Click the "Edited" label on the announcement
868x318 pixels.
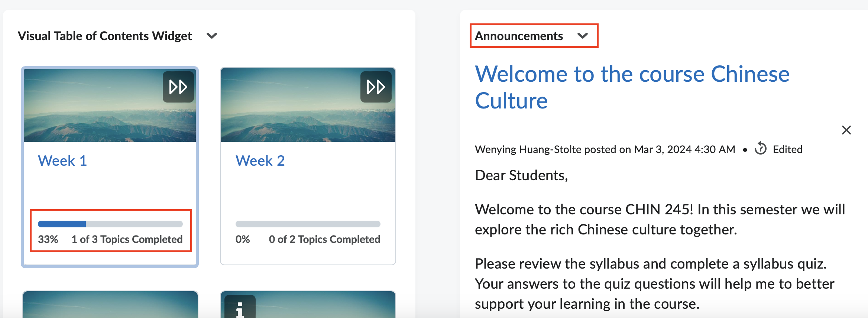click(787, 149)
